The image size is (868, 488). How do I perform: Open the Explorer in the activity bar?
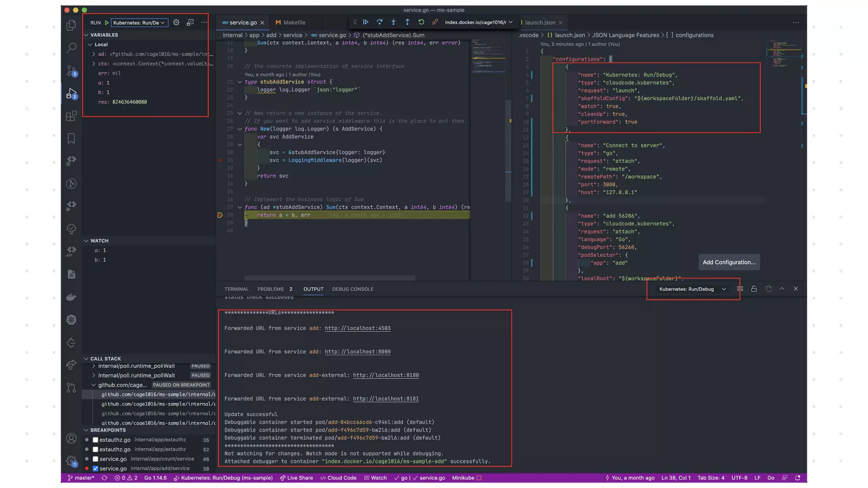tap(71, 25)
